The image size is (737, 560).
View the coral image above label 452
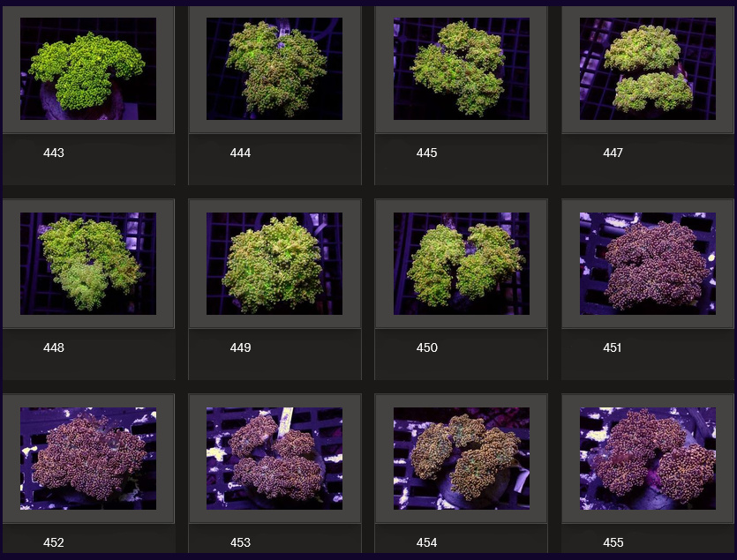[88, 459]
